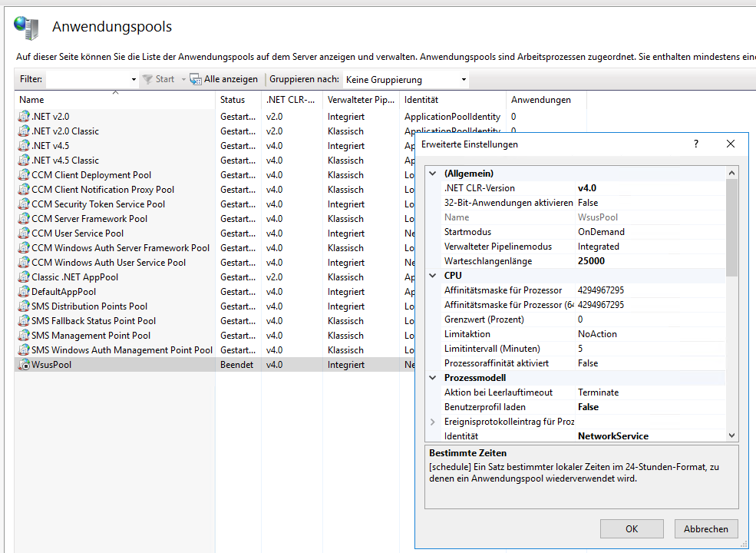756x553 pixels.
Task: Click CCM Client Notification Proxy Pool icon
Action: click(x=24, y=189)
